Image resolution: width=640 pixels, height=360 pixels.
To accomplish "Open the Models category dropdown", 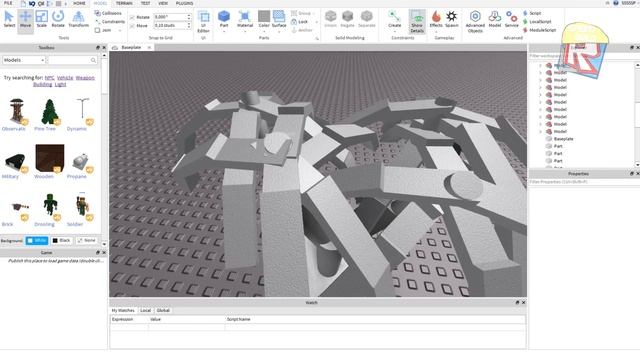I will click(x=24, y=60).
